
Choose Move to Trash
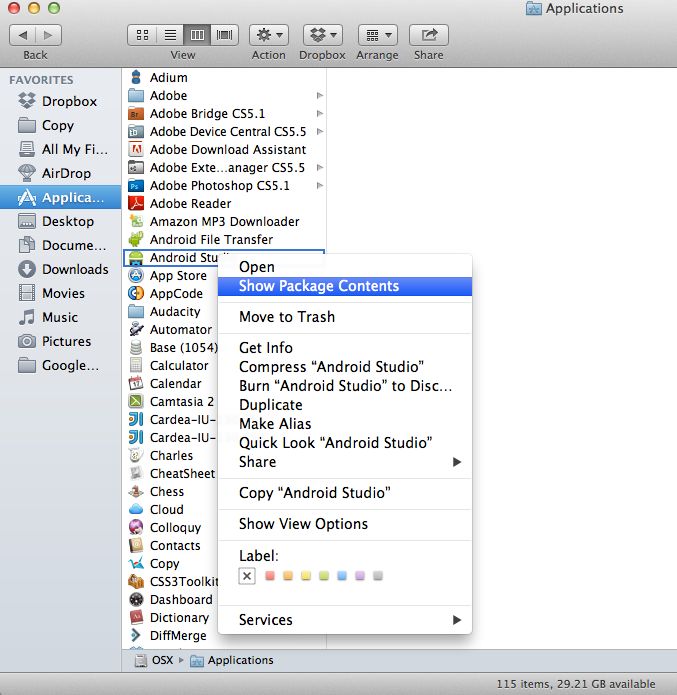point(345,317)
